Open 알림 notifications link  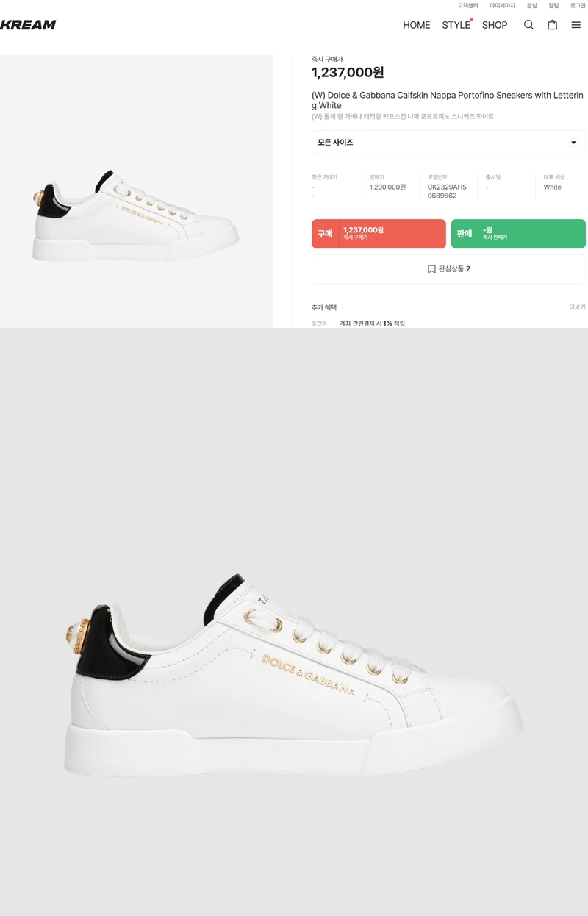point(553,6)
